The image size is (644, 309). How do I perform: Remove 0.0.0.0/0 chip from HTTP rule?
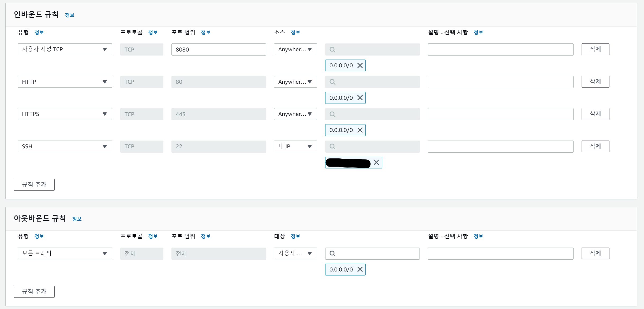pos(360,98)
